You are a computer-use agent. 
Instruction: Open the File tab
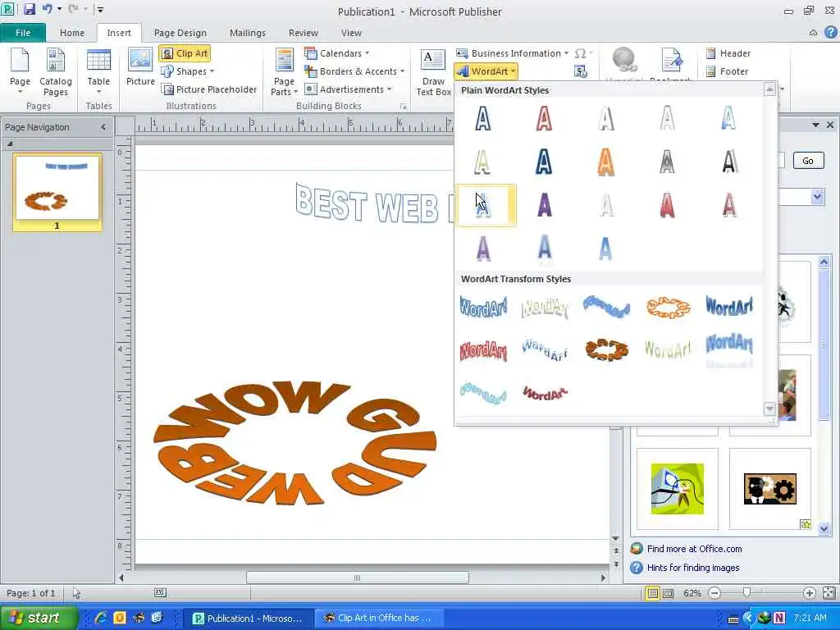click(23, 33)
